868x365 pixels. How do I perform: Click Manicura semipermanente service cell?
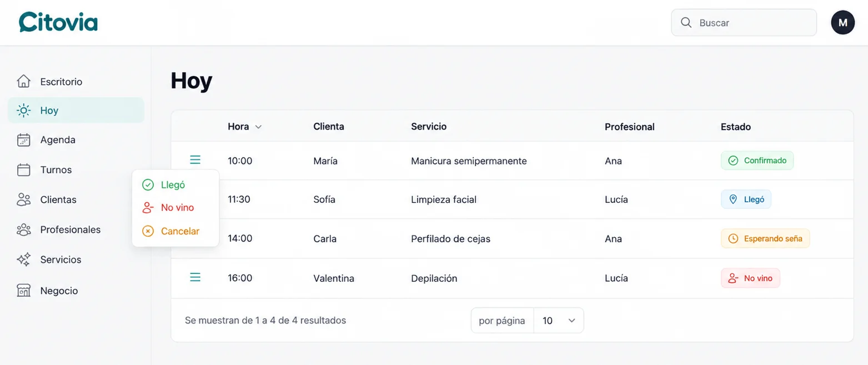pyautogui.click(x=469, y=161)
